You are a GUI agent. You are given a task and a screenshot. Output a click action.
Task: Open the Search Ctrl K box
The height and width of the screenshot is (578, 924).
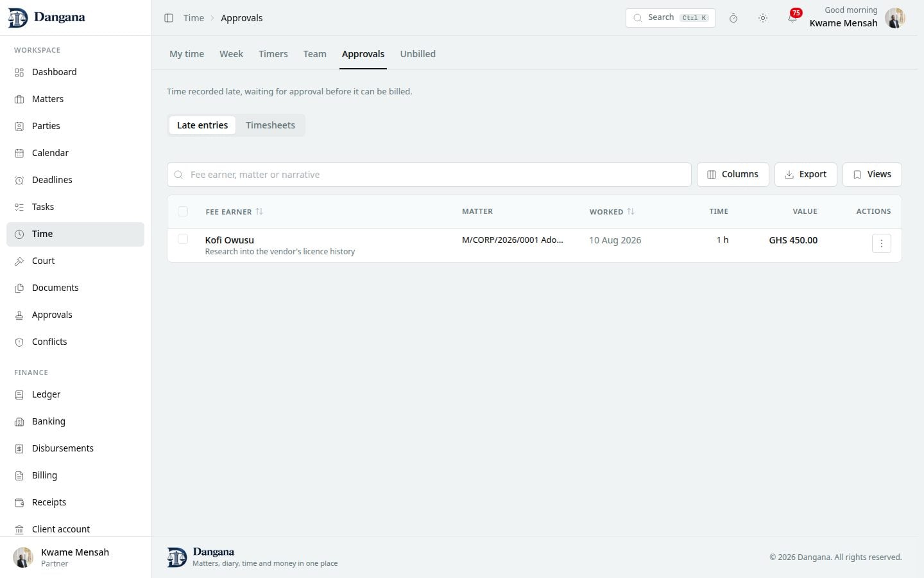click(671, 17)
